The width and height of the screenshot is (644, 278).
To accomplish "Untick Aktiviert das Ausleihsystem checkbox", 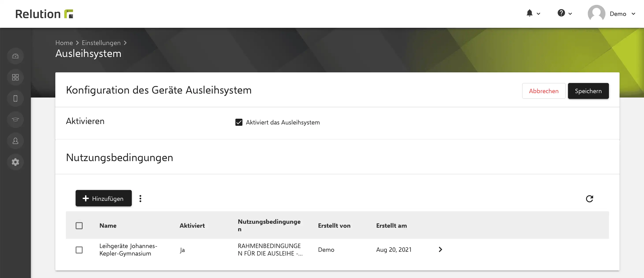I will tap(239, 122).
